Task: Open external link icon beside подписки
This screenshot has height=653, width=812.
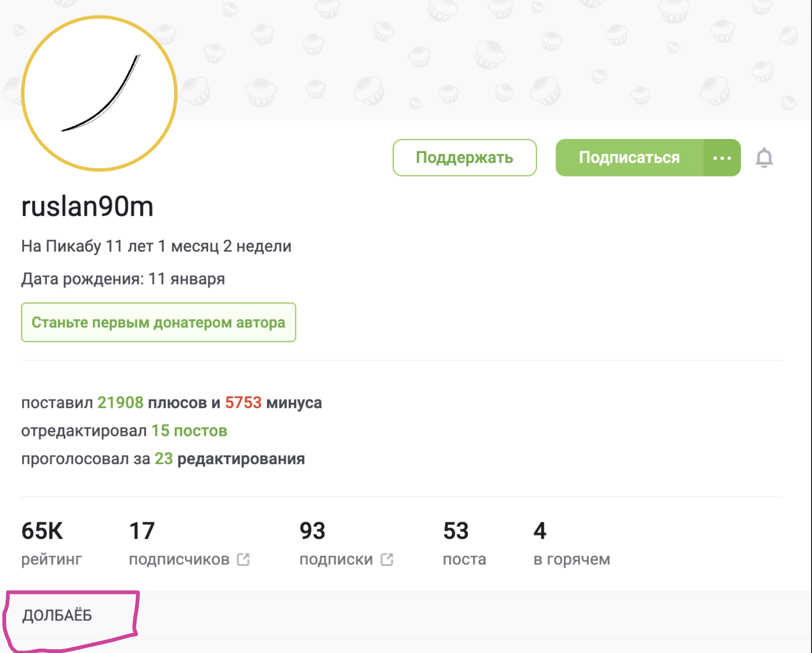Action: point(387,560)
